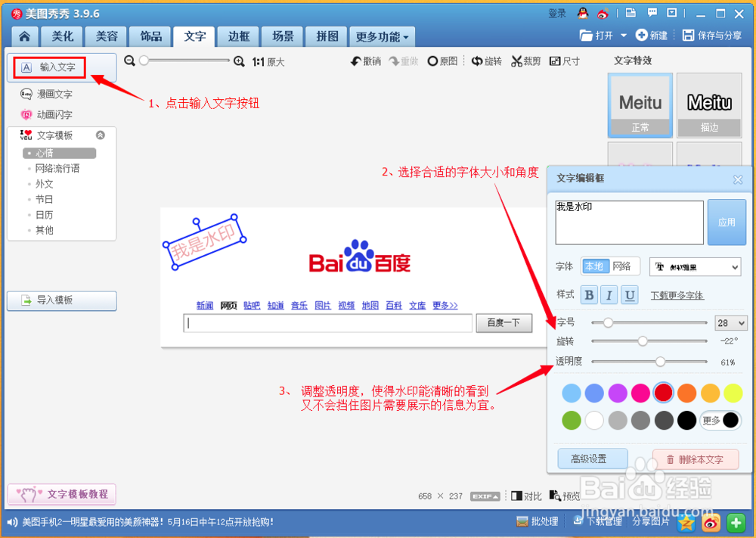The image size is (756, 538).
Task: Click the 透明度 slider handle
Action: [x=660, y=362]
